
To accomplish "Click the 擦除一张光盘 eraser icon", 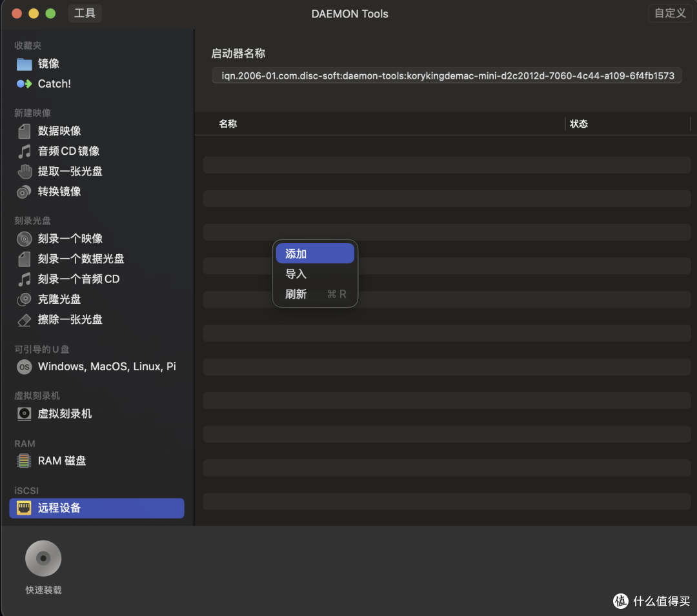I will (24, 320).
